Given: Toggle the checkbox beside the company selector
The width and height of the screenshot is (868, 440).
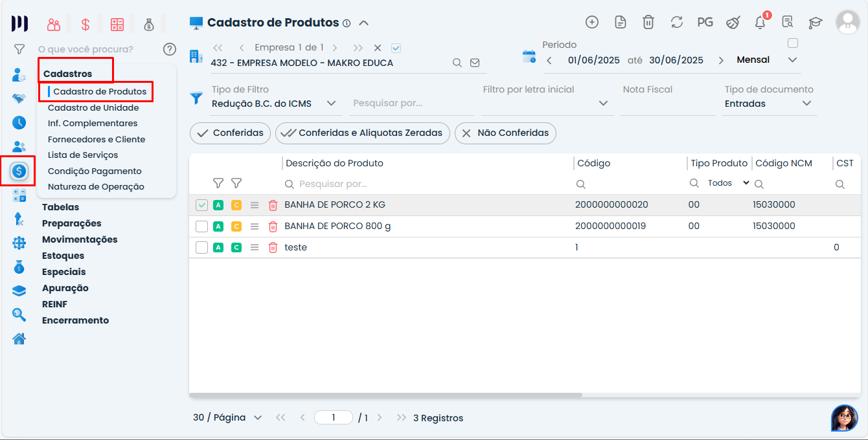Looking at the screenshot, I should pyautogui.click(x=396, y=48).
